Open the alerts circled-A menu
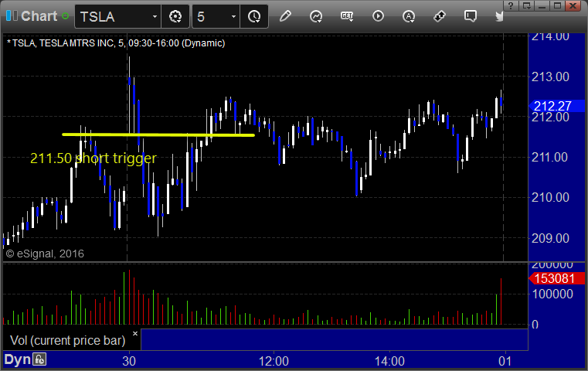Screen dimensions: 588x371 coord(409,16)
